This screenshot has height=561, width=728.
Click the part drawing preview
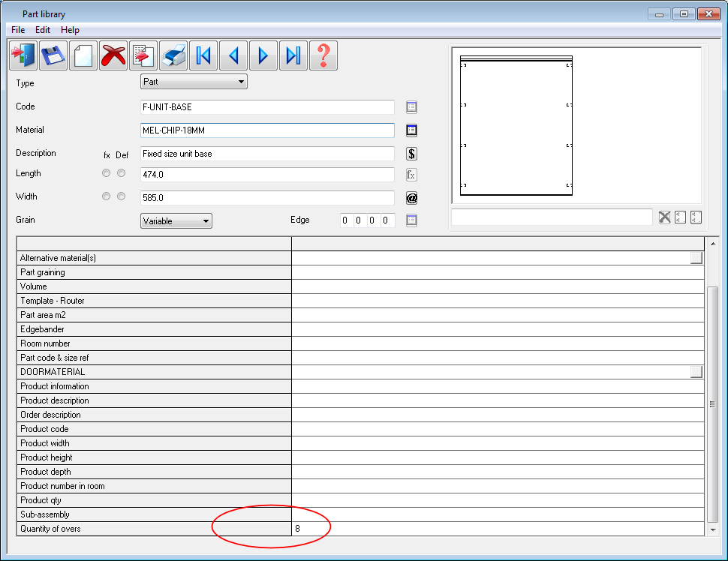[x=576, y=125]
